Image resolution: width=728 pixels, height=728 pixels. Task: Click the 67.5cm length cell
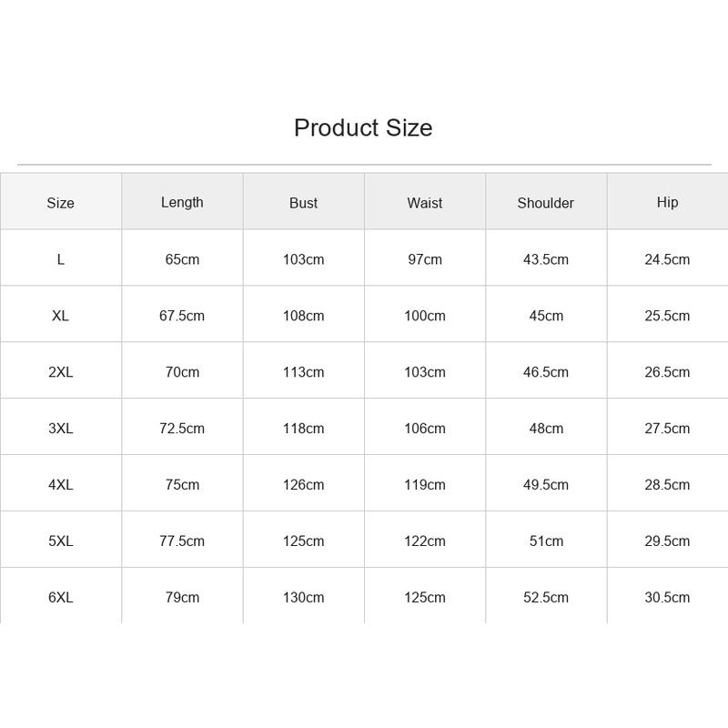(182, 316)
